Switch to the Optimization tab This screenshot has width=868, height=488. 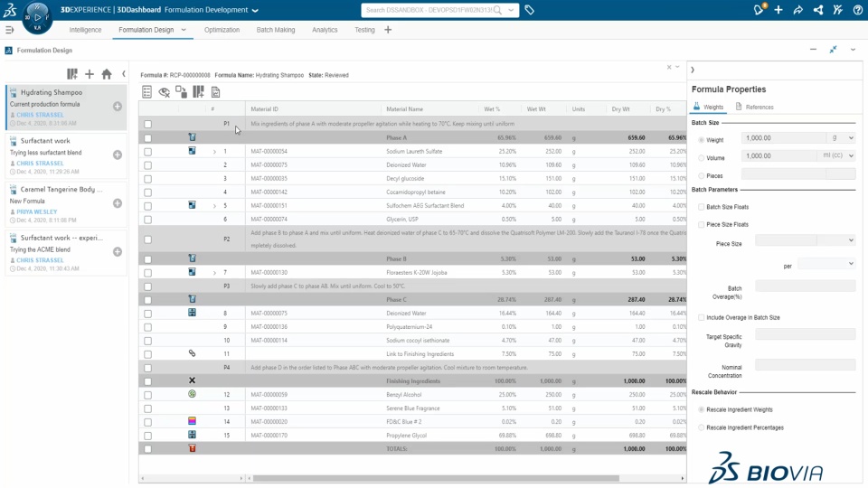pyautogui.click(x=222, y=30)
